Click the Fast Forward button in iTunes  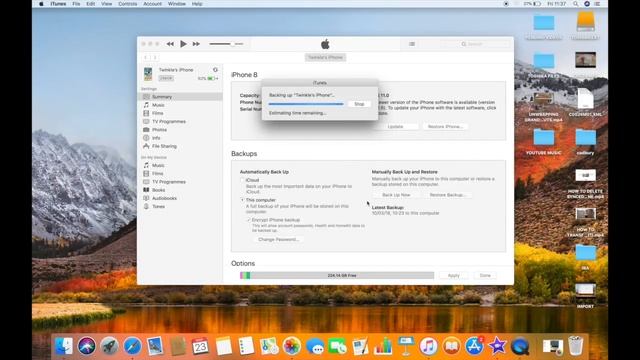pos(196,44)
